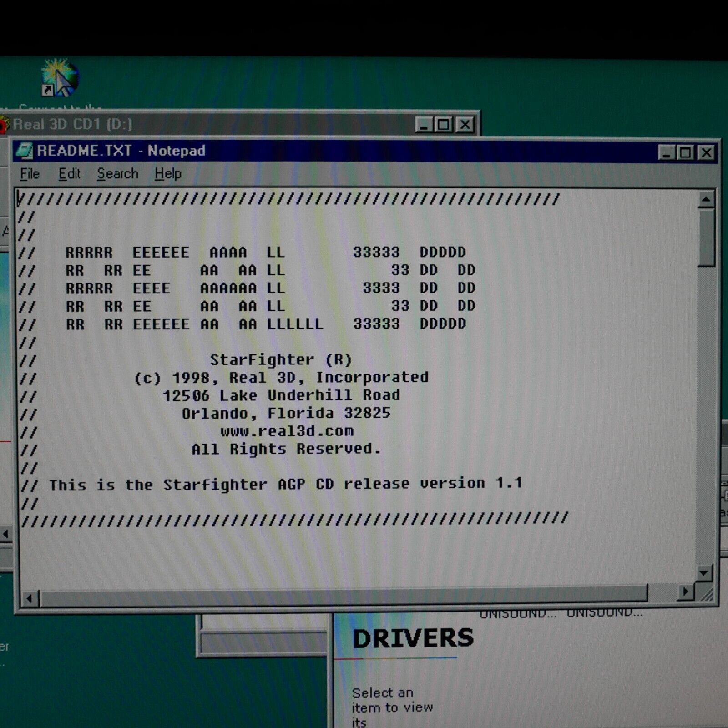
Task: Open the Search menu in Notepad
Action: pos(117,174)
